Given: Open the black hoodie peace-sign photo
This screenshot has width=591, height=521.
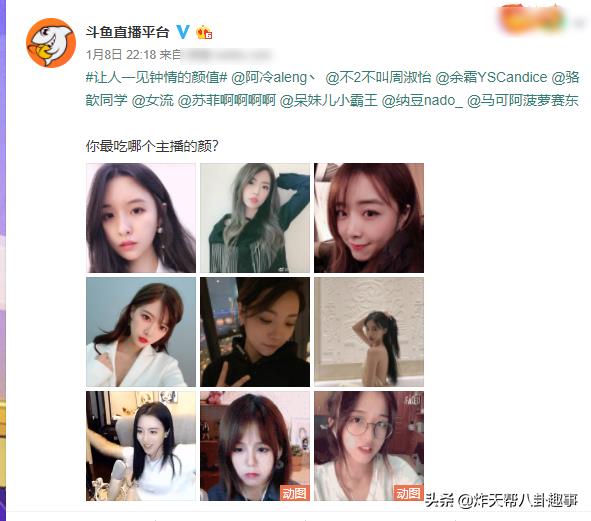Looking at the screenshot, I should point(255,332).
